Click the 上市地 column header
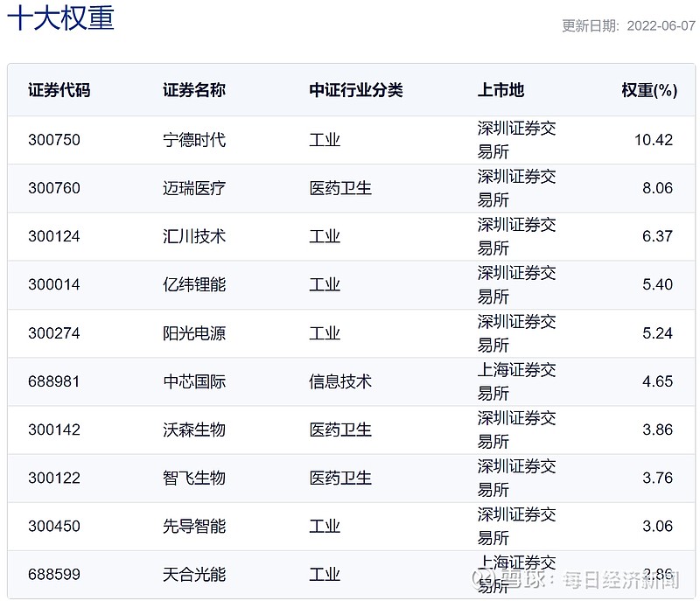 (x=500, y=90)
